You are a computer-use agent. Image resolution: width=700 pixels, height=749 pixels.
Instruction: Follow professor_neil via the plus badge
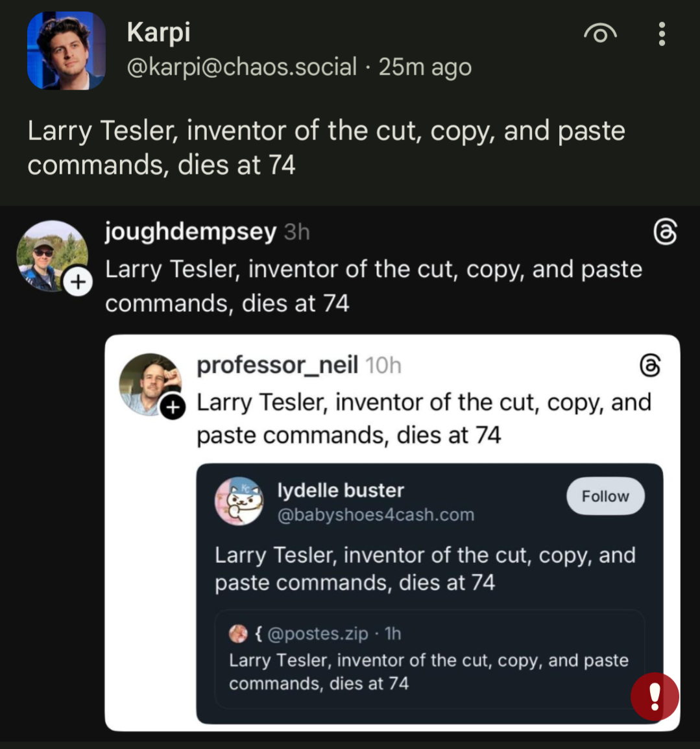[x=173, y=407]
